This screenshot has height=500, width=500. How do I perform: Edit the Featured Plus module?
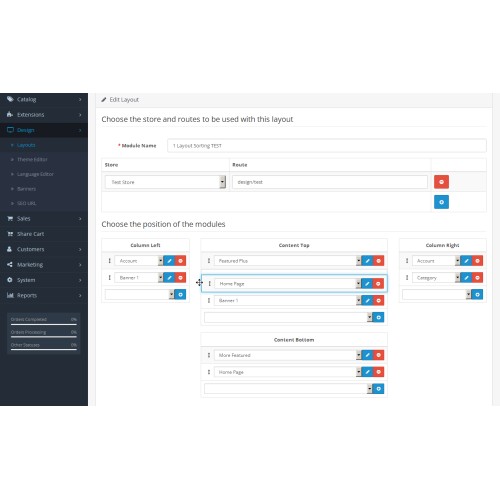pos(367,261)
